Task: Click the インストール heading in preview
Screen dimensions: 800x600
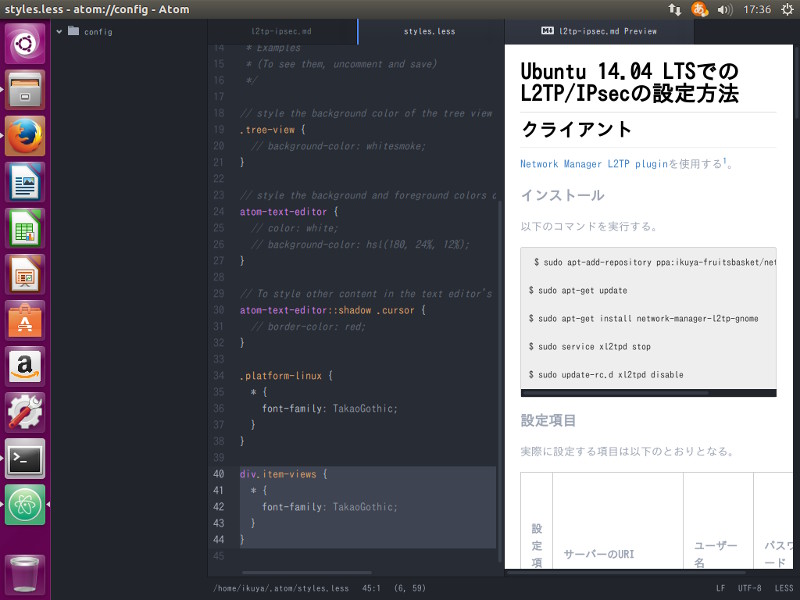Action: coord(563,195)
